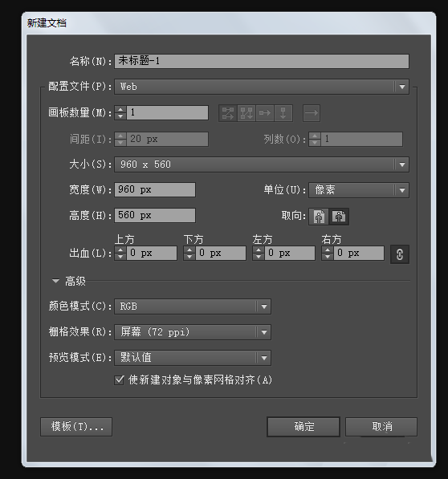Click the right-to-left layout arrow icon
The height and width of the screenshot is (479, 448).
(312, 113)
